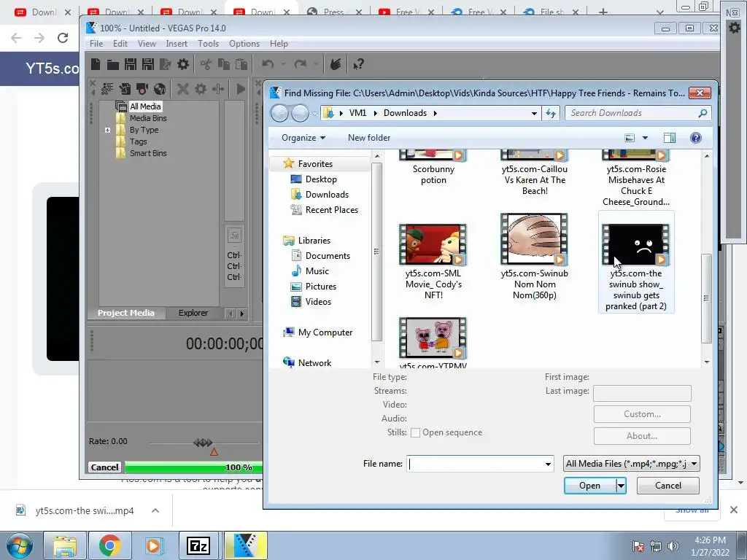The height and width of the screenshot is (560, 747).
Task: Click the Copy icon in VEGAS toolbar
Action: click(x=223, y=64)
